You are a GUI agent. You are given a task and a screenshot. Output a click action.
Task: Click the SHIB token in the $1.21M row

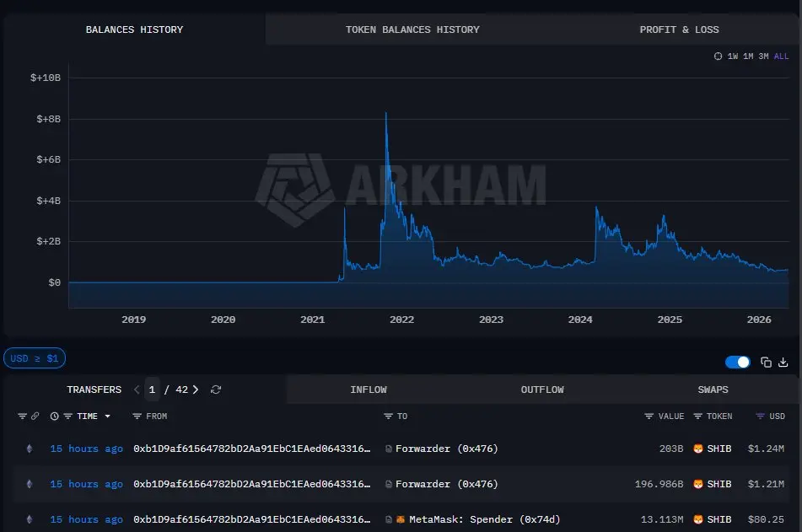click(x=712, y=484)
